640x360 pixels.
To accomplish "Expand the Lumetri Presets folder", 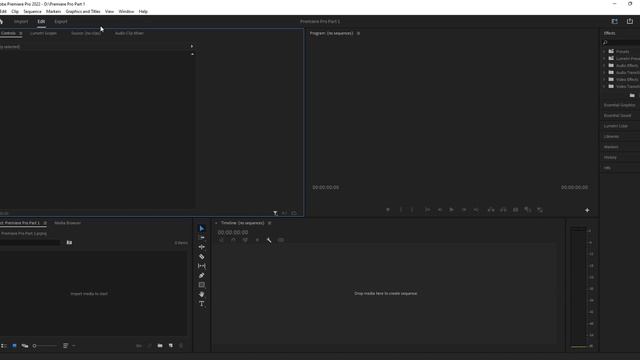I will 604,58.
